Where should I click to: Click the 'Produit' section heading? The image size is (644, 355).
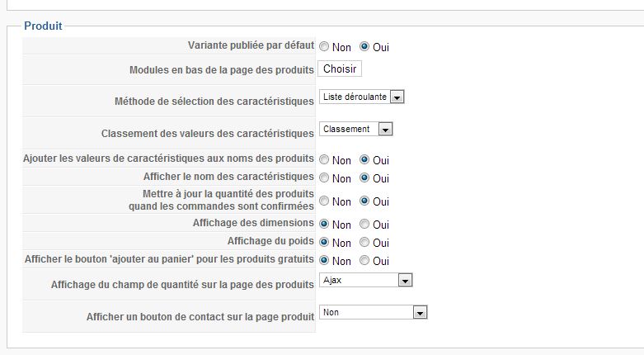[43, 26]
